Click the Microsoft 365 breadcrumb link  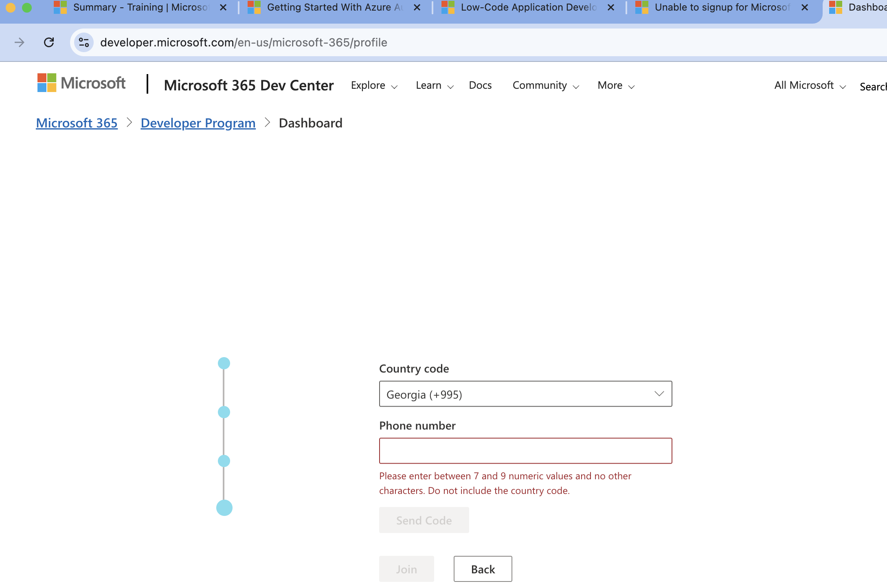[x=76, y=123]
